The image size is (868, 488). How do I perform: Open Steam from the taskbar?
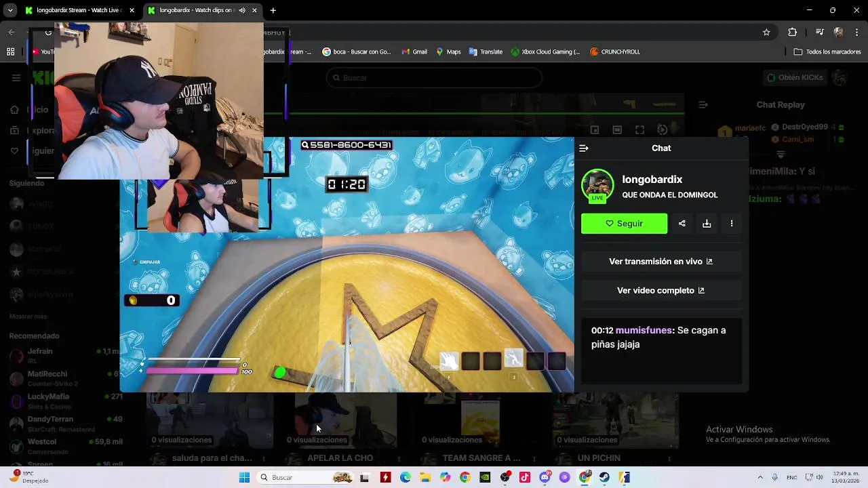click(x=604, y=477)
